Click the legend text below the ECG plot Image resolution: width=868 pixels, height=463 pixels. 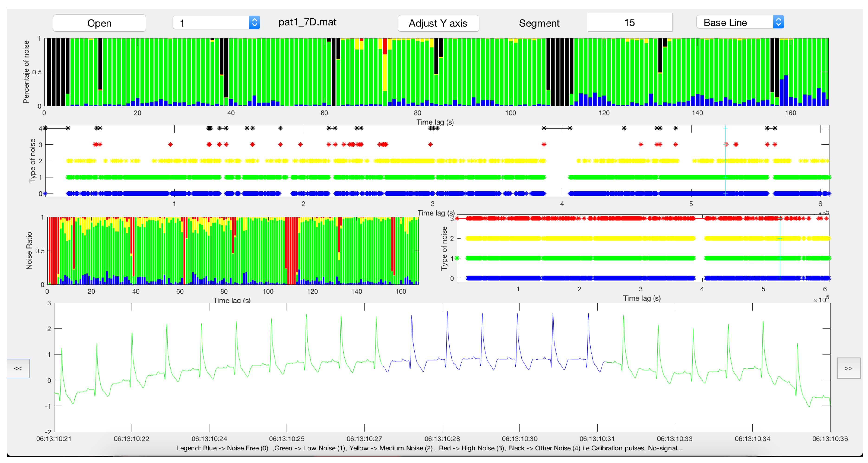[429, 448]
